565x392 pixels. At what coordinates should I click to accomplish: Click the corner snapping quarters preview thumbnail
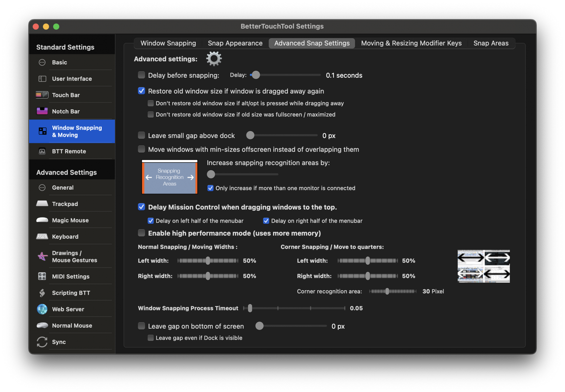tap(484, 266)
